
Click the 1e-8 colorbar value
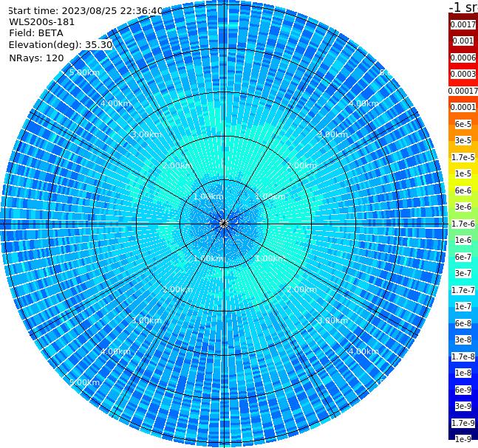click(463, 373)
